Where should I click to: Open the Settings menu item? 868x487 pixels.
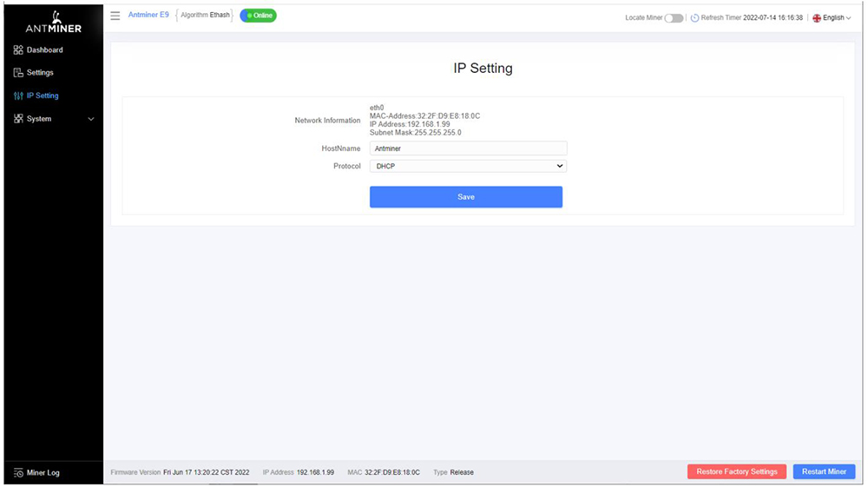40,73
